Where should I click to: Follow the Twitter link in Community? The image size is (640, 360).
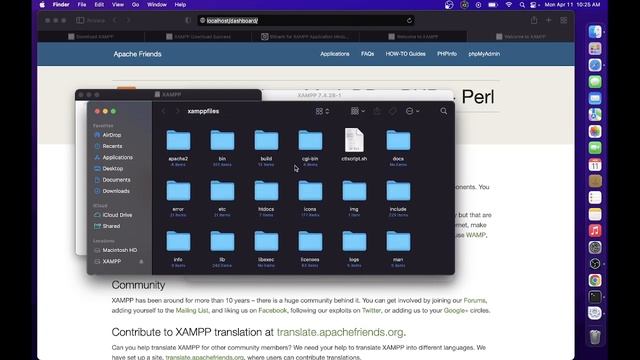point(371,311)
